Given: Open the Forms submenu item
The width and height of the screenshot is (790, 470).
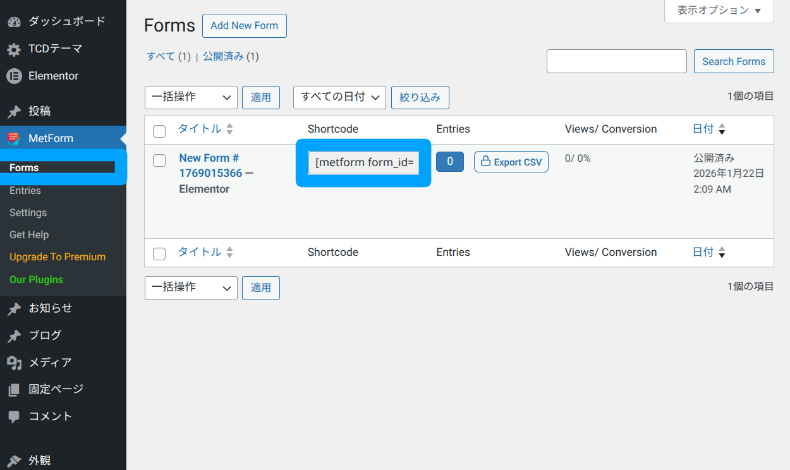Looking at the screenshot, I should pos(24,167).
